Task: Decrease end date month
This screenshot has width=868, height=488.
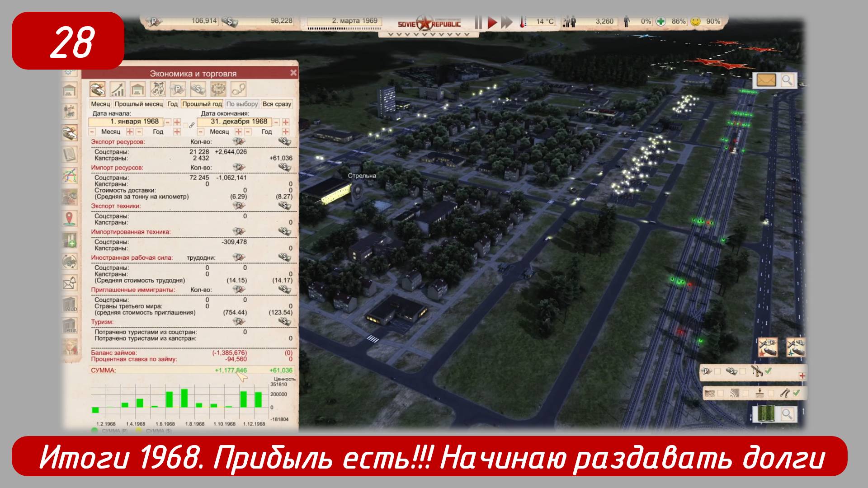Action: point(201,132)
